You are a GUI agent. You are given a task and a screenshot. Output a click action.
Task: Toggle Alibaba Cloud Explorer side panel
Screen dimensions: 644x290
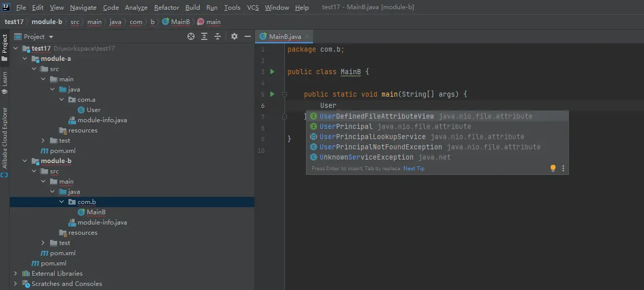click(5, 138)
